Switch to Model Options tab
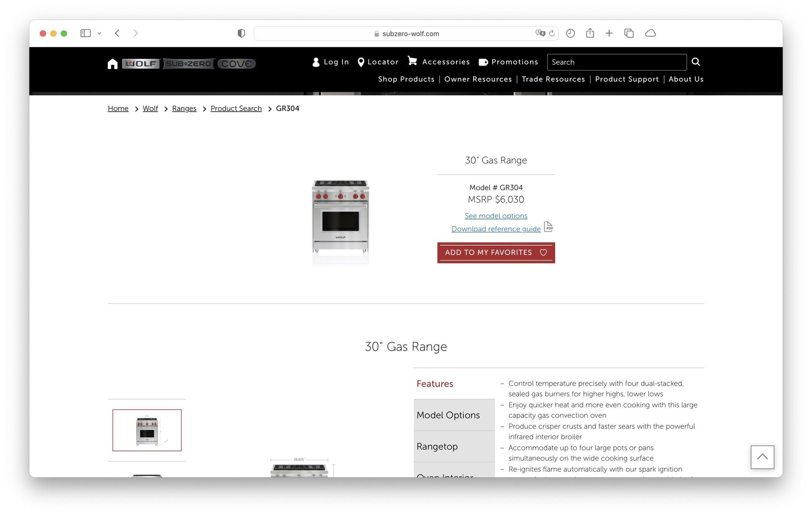Screen dimensions: 812x516 tap(448, 415)
